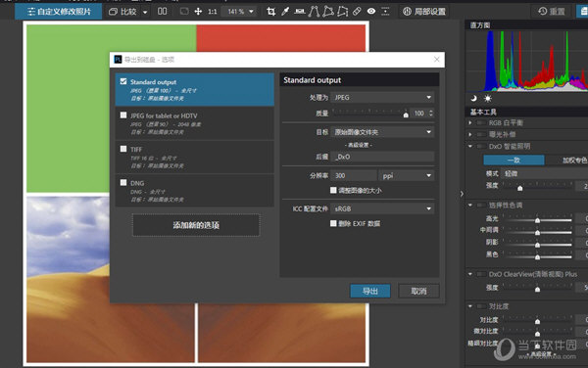
Task: Select the 8-point perspective correction tool
Action: point(342,12)
